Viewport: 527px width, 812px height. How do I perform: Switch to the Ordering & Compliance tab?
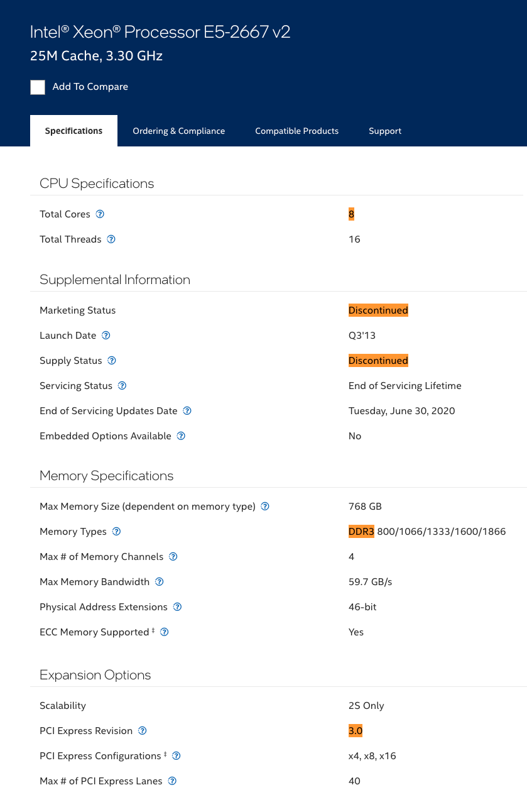click(x=178, y=131)
